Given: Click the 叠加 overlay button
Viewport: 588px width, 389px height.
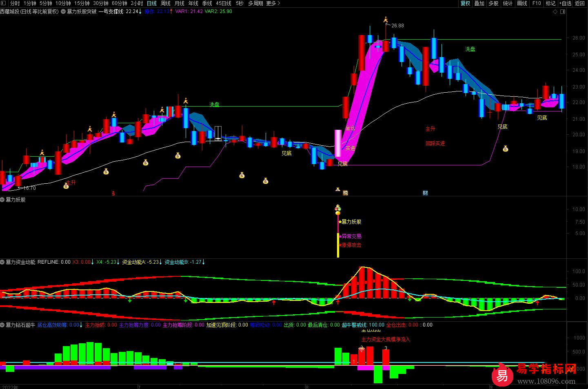Looking at the screenshot, I should point(479,3).
